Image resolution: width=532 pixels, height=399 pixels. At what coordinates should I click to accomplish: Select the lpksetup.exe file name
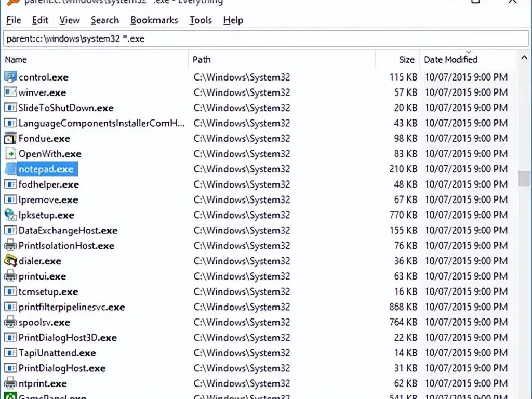tap(46, 215)
